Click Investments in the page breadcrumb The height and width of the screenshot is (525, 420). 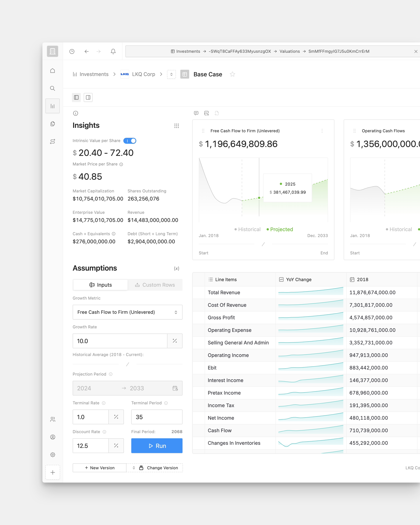[91, 74]
